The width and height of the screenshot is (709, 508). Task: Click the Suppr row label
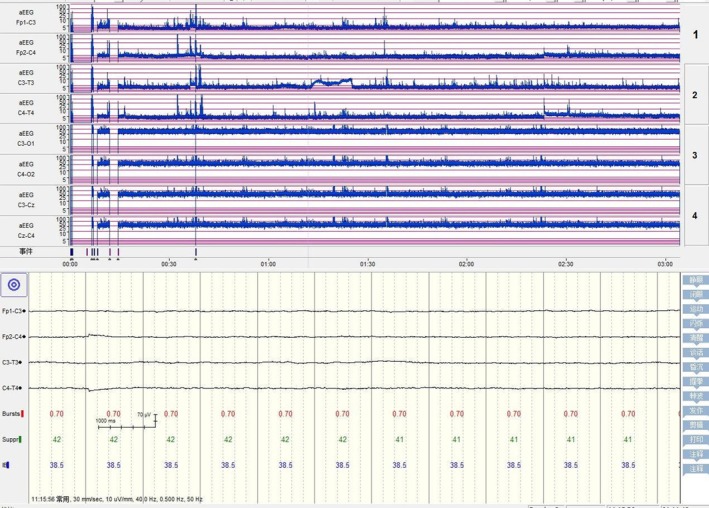coord(12,440)
